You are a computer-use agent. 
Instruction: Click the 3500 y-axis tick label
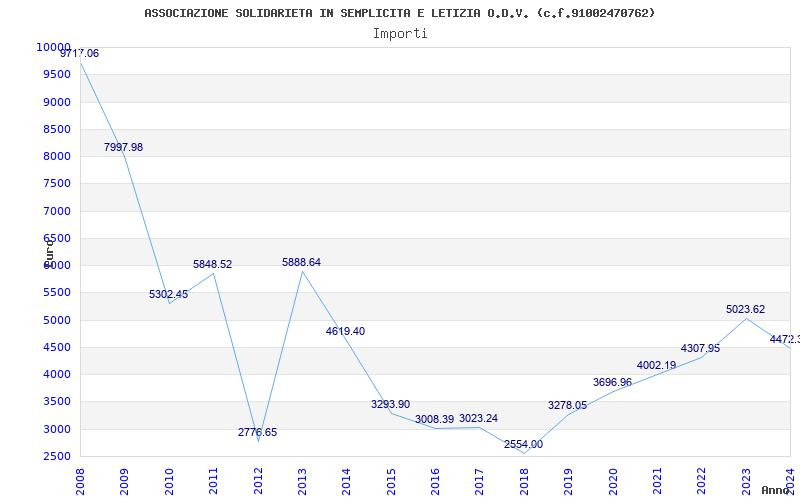57,402
